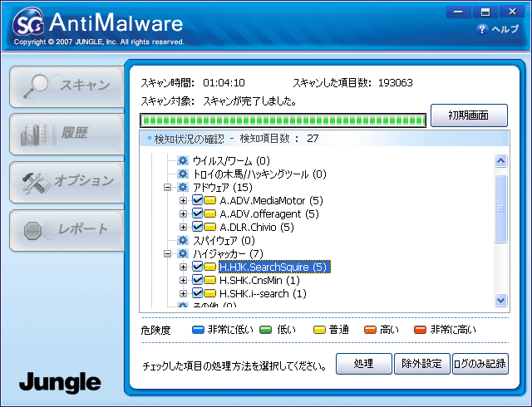Uncheck H.HJK.SearchSquire checkbox
This screenshot has height=407, width=532.
198,267
